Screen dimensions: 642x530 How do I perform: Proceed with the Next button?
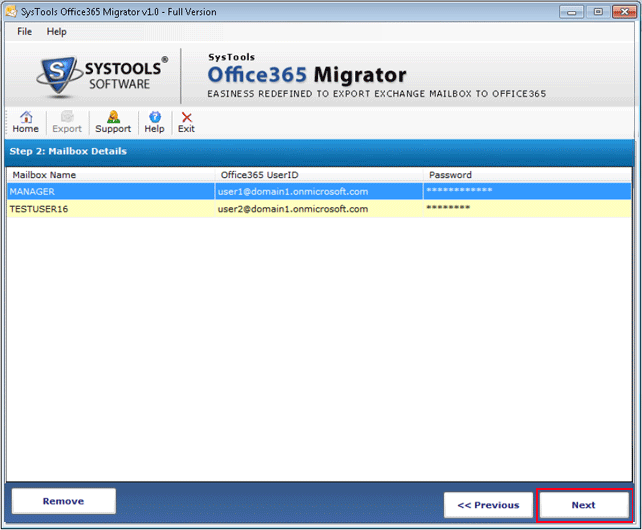tap(584, 505)
